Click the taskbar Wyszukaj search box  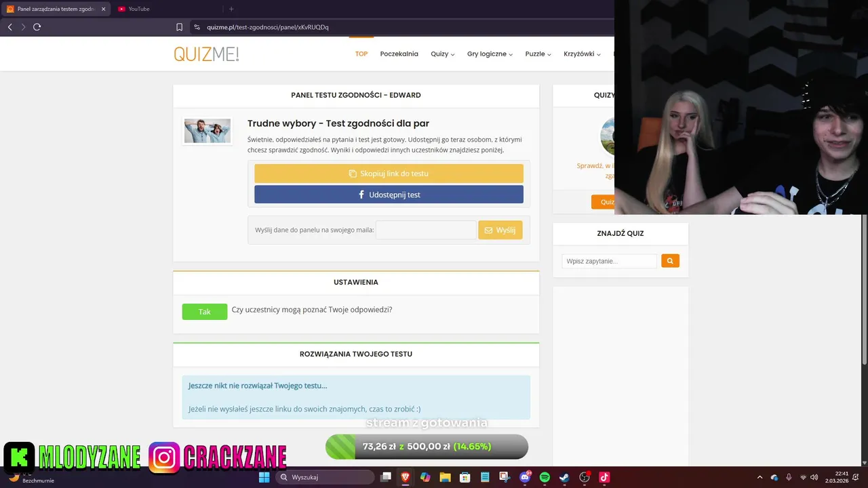[x=325, y=477]
